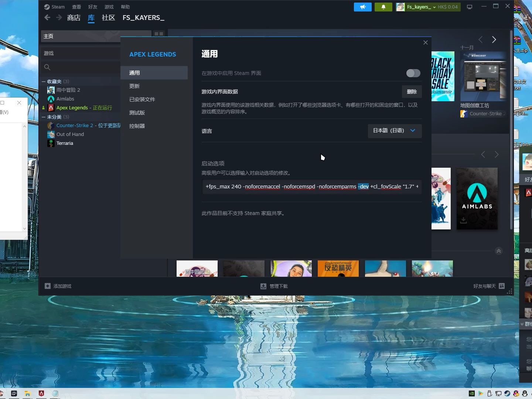Screen dimensions: 532x399
Task: Open the 帮助 menu
Action: 125,7
